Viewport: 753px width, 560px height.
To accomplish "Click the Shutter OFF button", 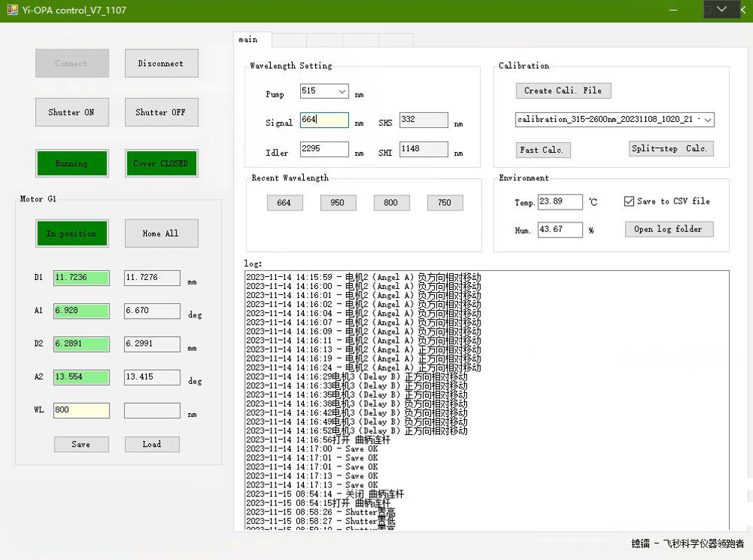I will 161,112.
